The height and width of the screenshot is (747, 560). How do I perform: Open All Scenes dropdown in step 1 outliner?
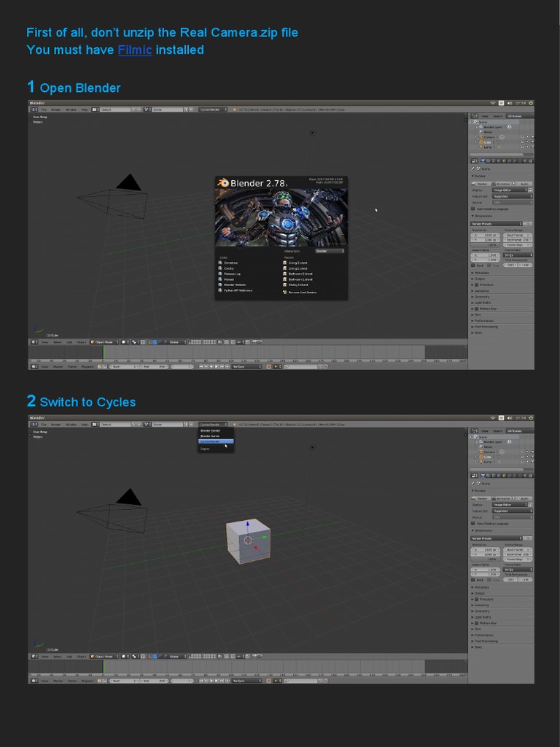[x=519, y=116]
